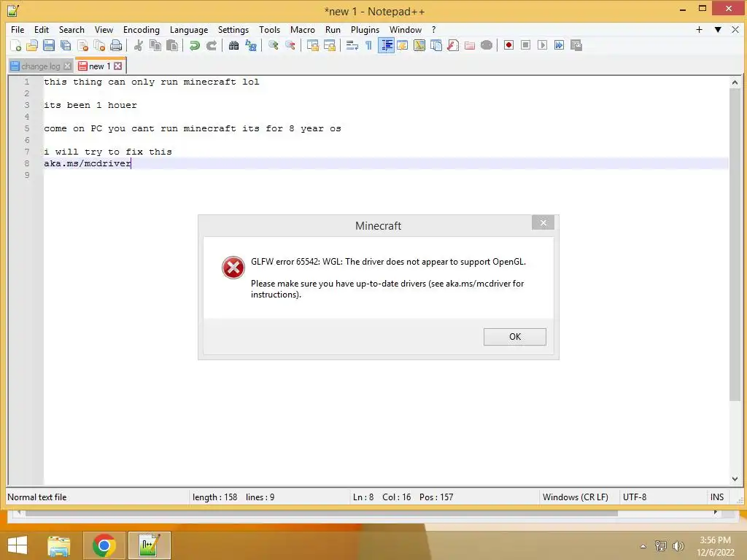Click the editor scroll down arrow

tap(735, 479)
